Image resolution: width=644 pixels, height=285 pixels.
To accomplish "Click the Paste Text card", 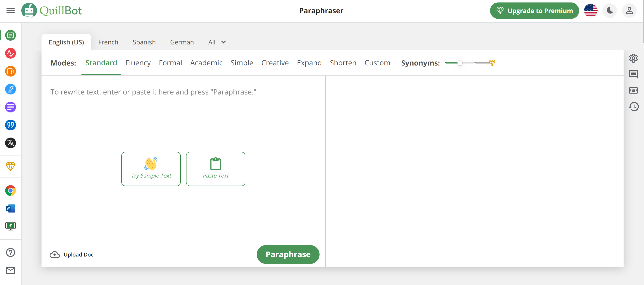I will point(215,169).
